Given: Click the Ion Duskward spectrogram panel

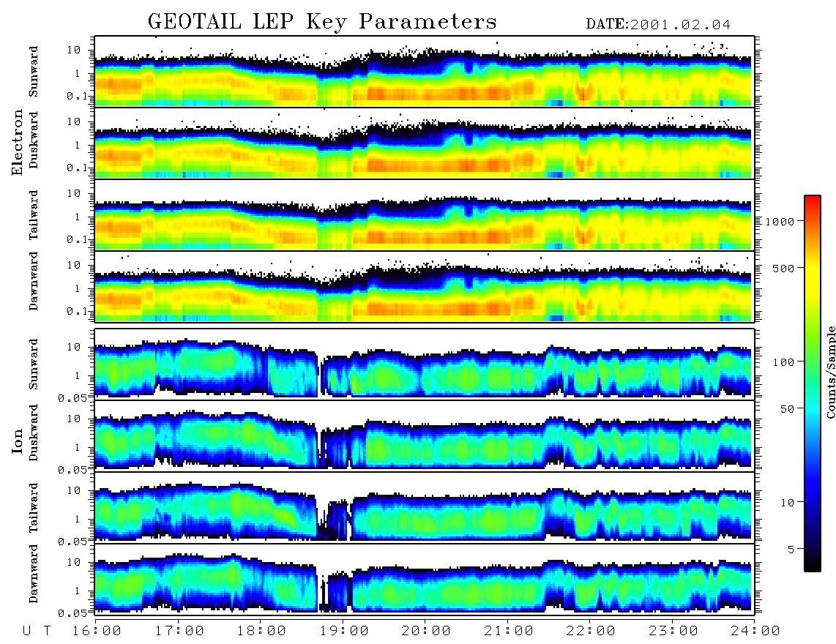Looking at the screenshot, I should pos(425,435).
